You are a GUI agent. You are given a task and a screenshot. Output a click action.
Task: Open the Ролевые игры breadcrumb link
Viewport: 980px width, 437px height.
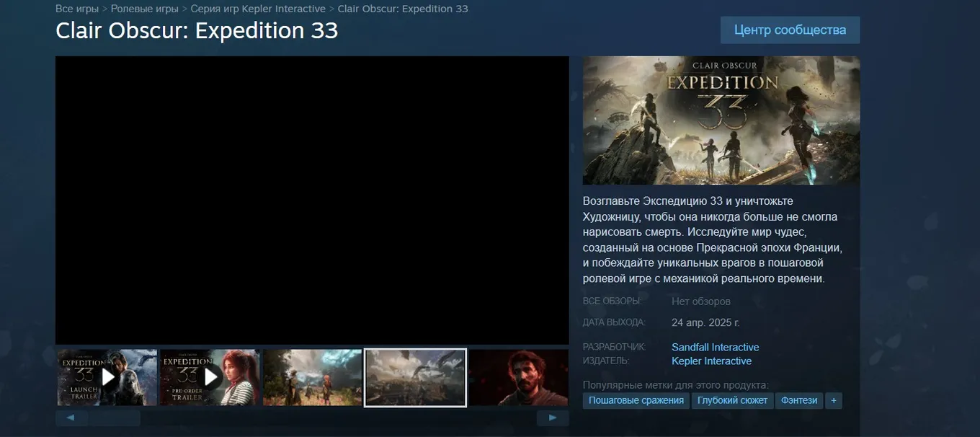pos(145,9)
